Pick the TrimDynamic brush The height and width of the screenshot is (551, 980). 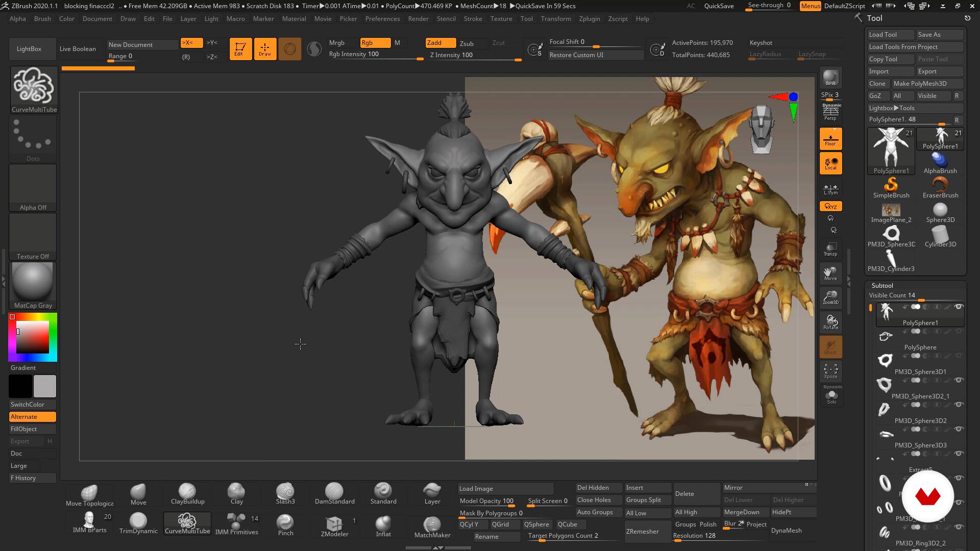point(138,523)
